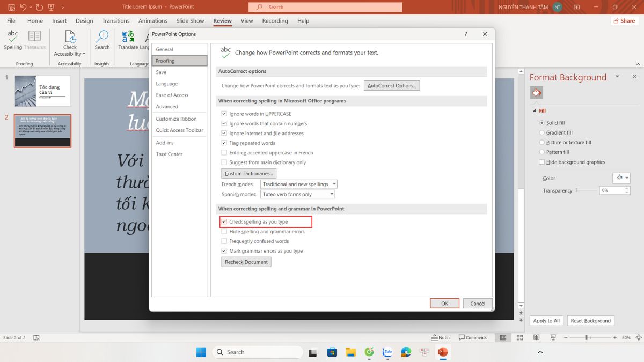Open Check Accessibility in the ribbon
644x362 pixels.
[x=70, y=43]
